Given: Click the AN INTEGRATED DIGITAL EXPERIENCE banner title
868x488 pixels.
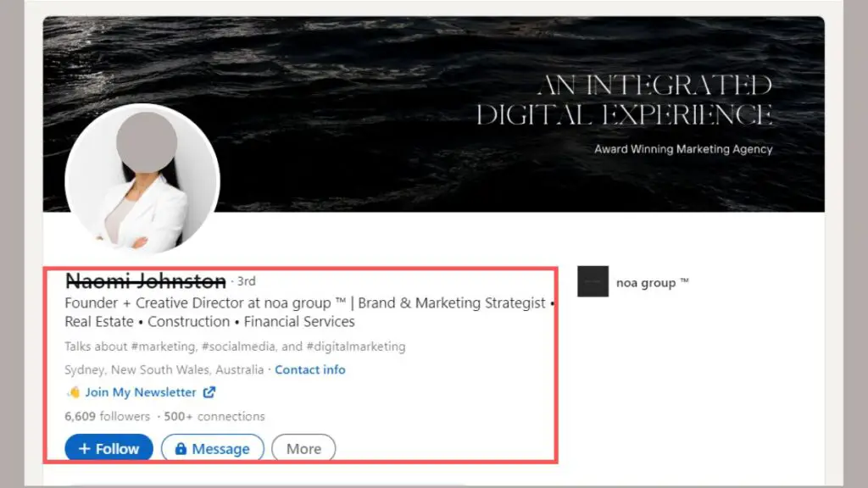Looking at the screenshot, I should [625, 100].
